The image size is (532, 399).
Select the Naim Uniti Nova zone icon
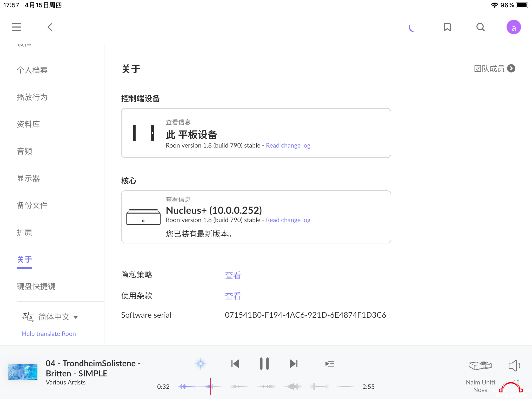(x=480, y=365)
